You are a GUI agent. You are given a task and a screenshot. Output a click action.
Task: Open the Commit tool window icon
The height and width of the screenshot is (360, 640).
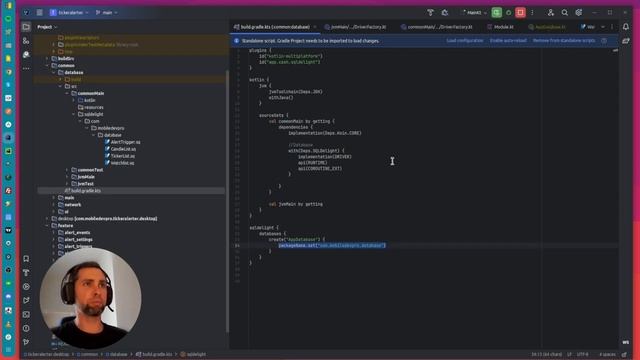tap(26, 41)
